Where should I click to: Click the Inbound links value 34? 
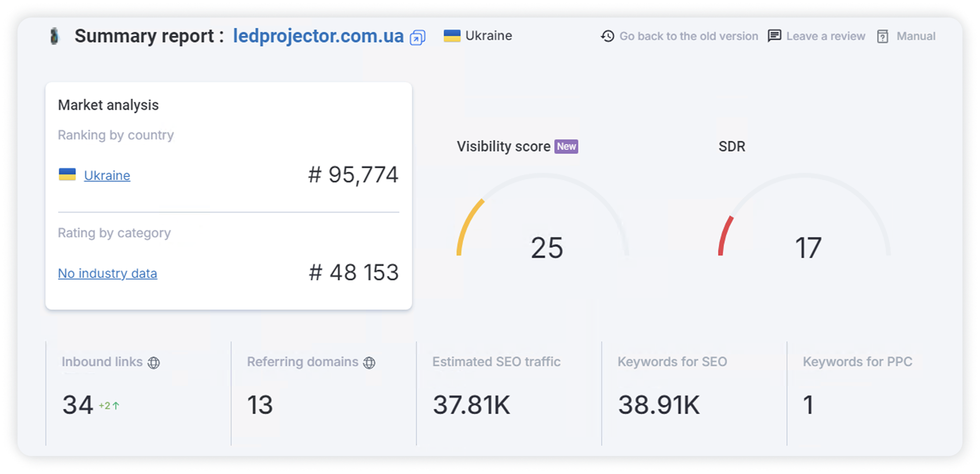pyautogui.click(x=78, y=405)
